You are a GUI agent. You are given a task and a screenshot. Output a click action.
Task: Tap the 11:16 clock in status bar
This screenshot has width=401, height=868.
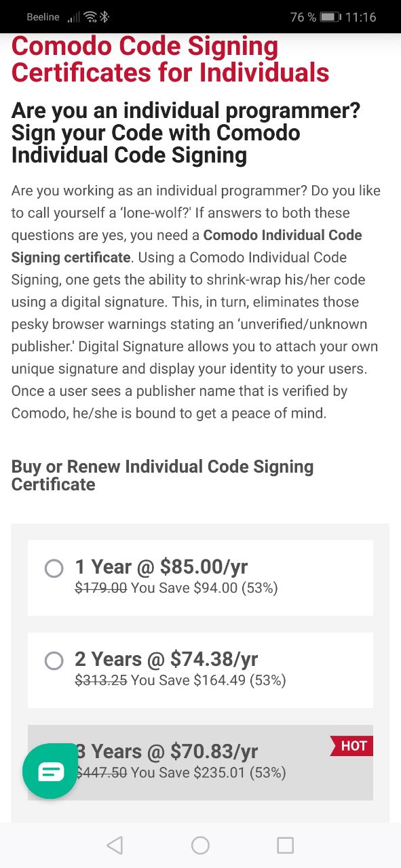[x=360, y=17]
